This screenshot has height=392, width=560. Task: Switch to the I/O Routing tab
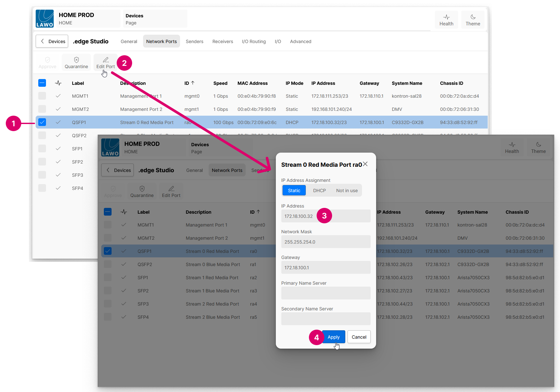[x=254, y=41]
